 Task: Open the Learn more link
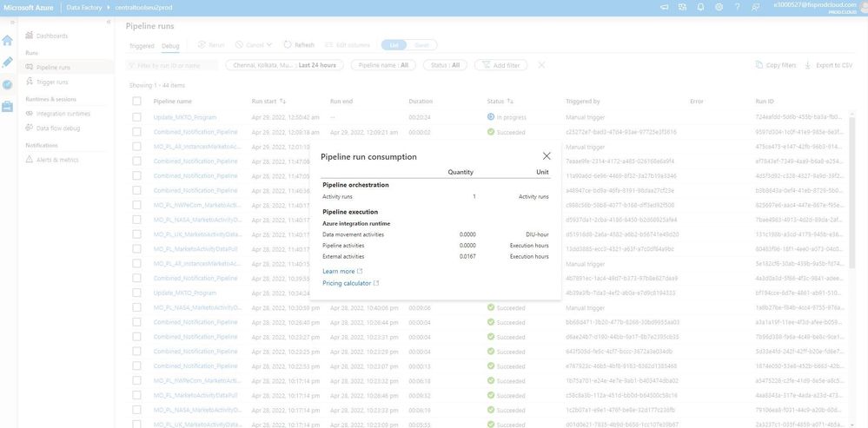pos(342,271)
